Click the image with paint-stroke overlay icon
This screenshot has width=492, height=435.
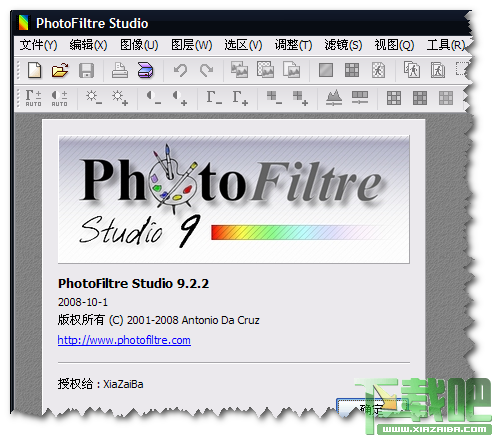(239, 70)
